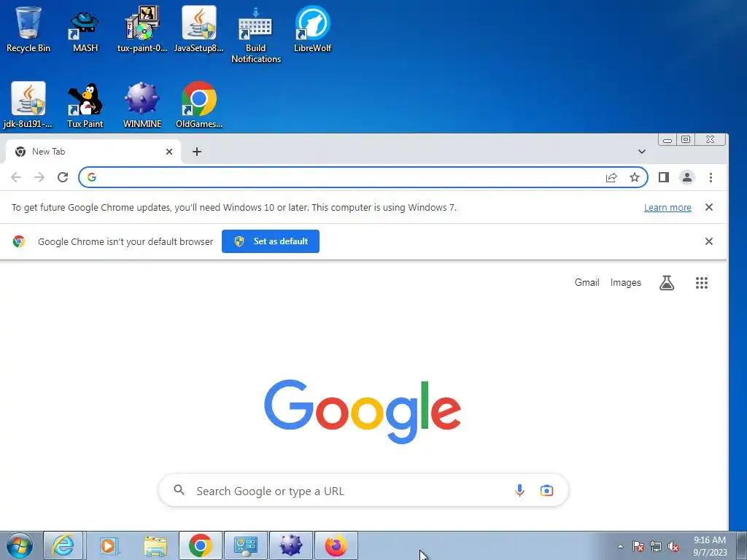
Task: Open the Chrome profile avatar menu
Action: click(687, 178)
